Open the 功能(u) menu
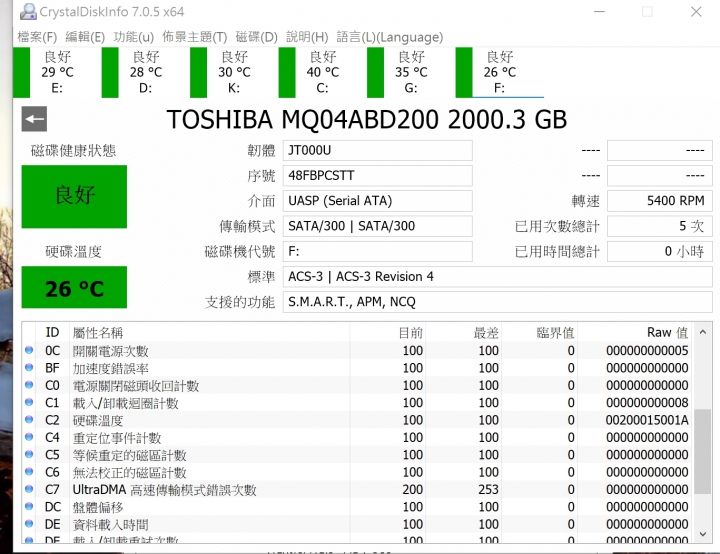Viewport: 720px width, 554px height. click(x=134, y=37)
